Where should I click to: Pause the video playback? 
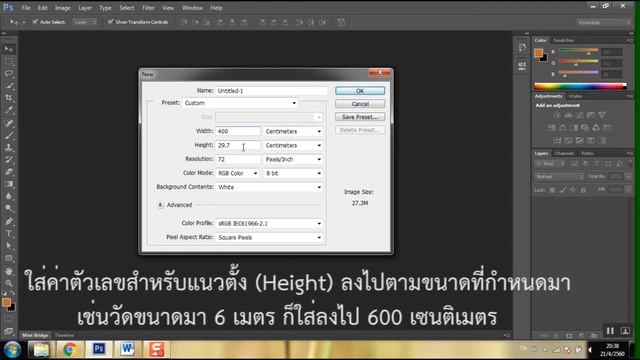click(x=610, y=331)
